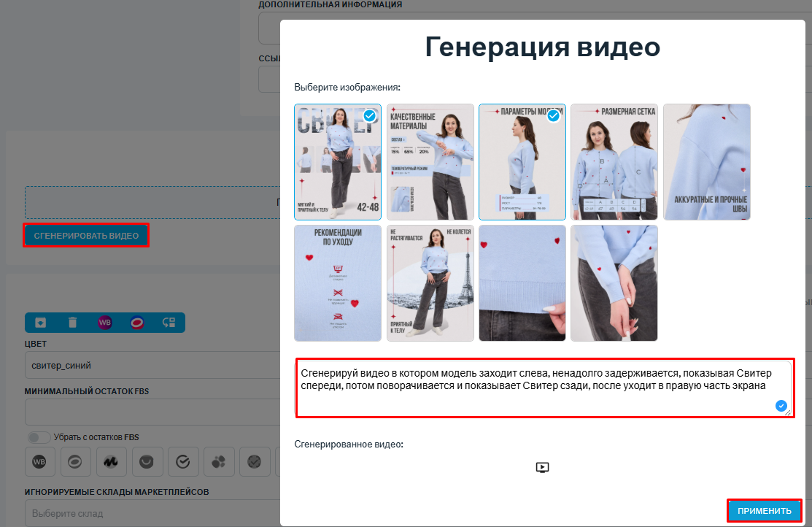The width and height of the screenshot is (812, 527).
Task: Select the 'Качественные материалы' image thumbnail
Action: click(430, 162)
